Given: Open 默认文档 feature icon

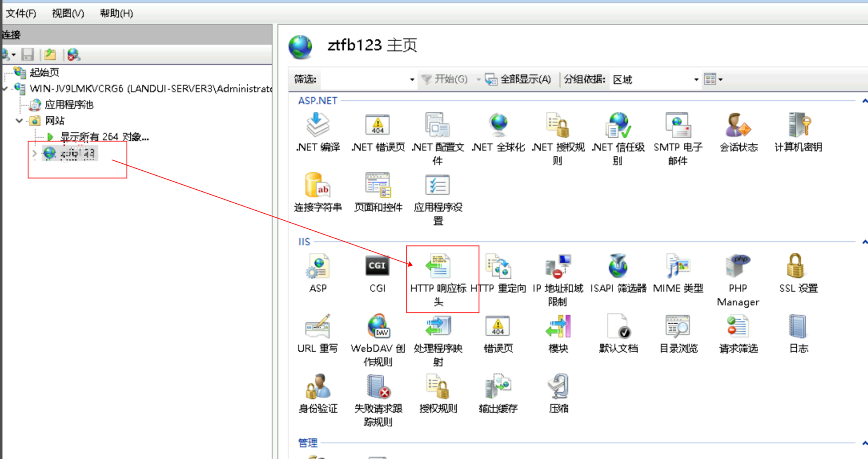Looking at the screenshot, I should pos(618,327).
